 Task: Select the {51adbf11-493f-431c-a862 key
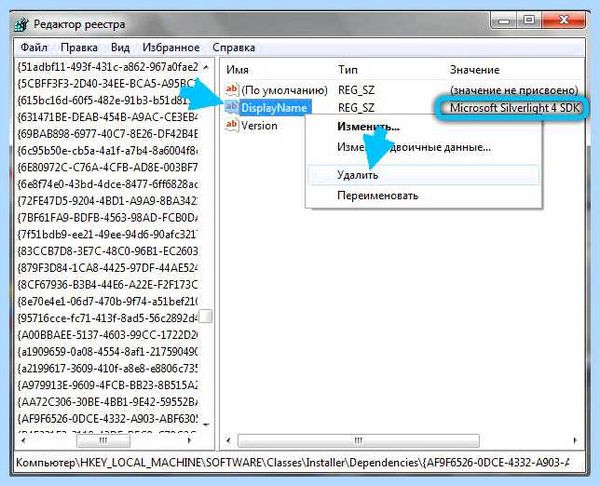pyautogui.click(x=108, y=67)
